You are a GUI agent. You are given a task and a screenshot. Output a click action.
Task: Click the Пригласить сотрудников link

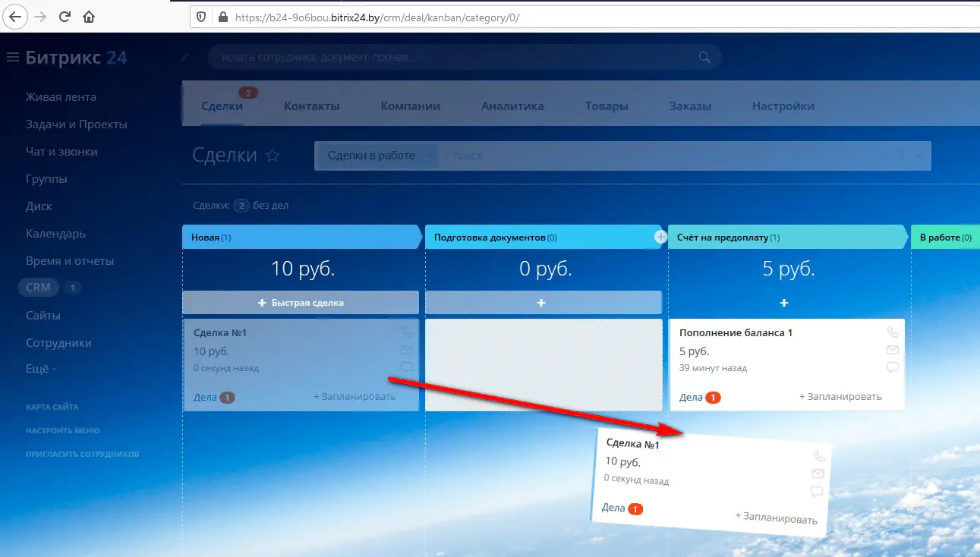coord(82,455)
